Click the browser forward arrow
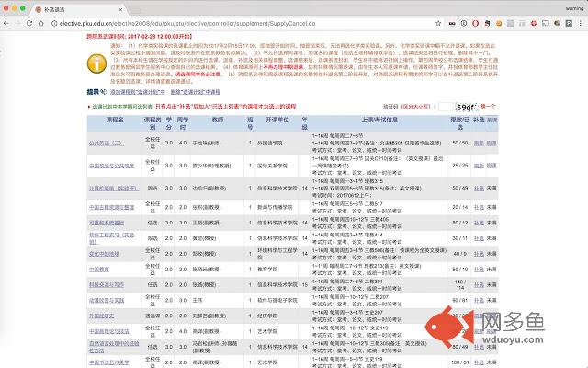 [x=18, y=23]
